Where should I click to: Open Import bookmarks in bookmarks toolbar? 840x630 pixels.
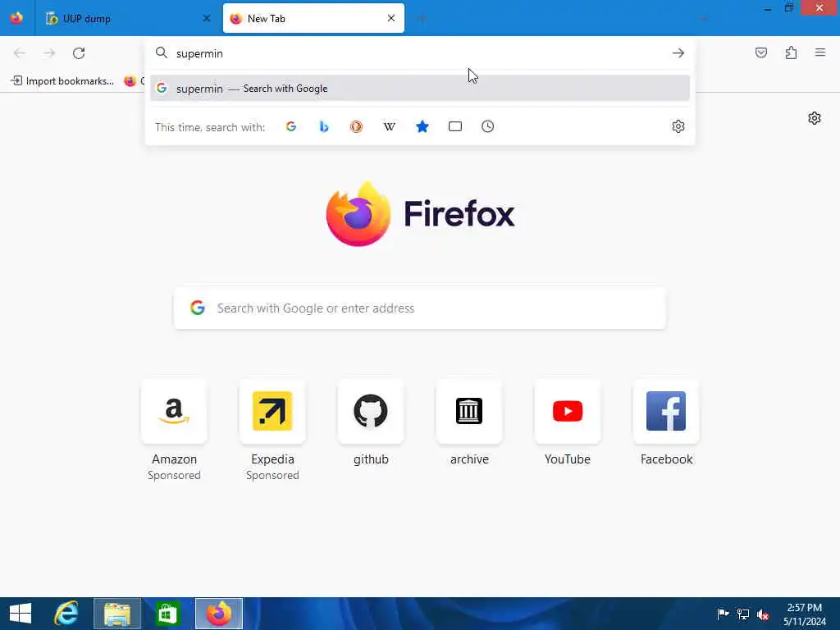(x=62, y=81)
